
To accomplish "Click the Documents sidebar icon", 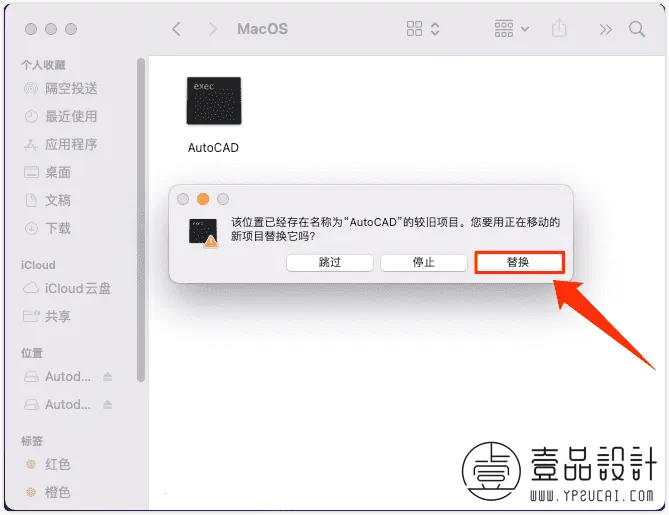I will click(x=31, y=200).
